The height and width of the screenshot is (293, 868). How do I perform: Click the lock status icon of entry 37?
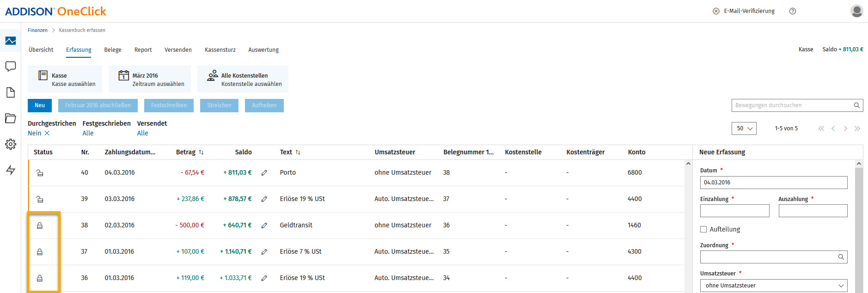[40, 252]
